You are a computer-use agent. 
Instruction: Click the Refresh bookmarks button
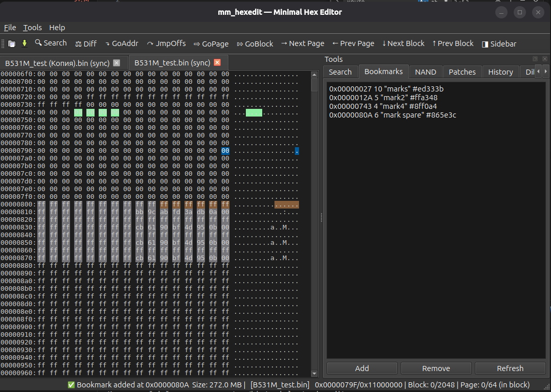click(510, 368)
